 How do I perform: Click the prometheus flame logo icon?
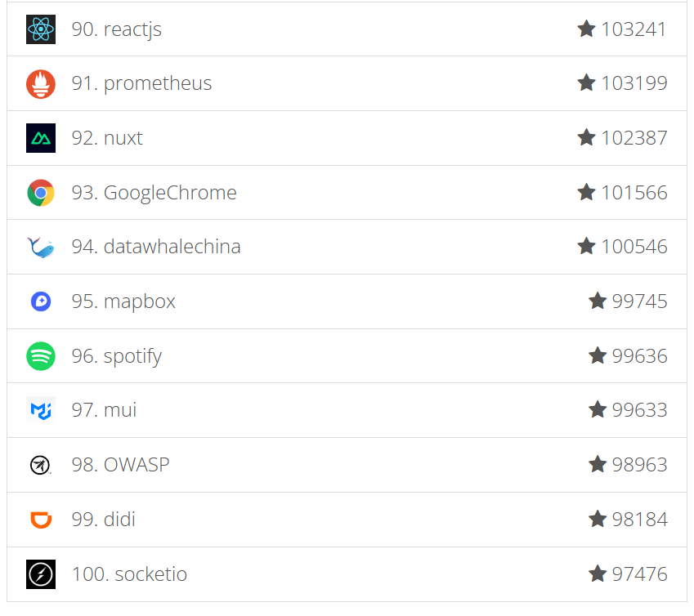[x=41, y=83]
